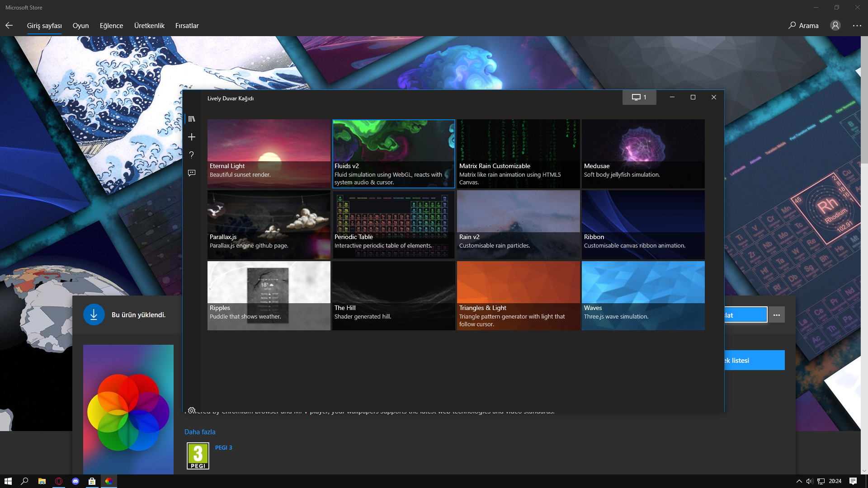Open Opera browser from taskbar
868x488 pixels.
click(59, 481)
